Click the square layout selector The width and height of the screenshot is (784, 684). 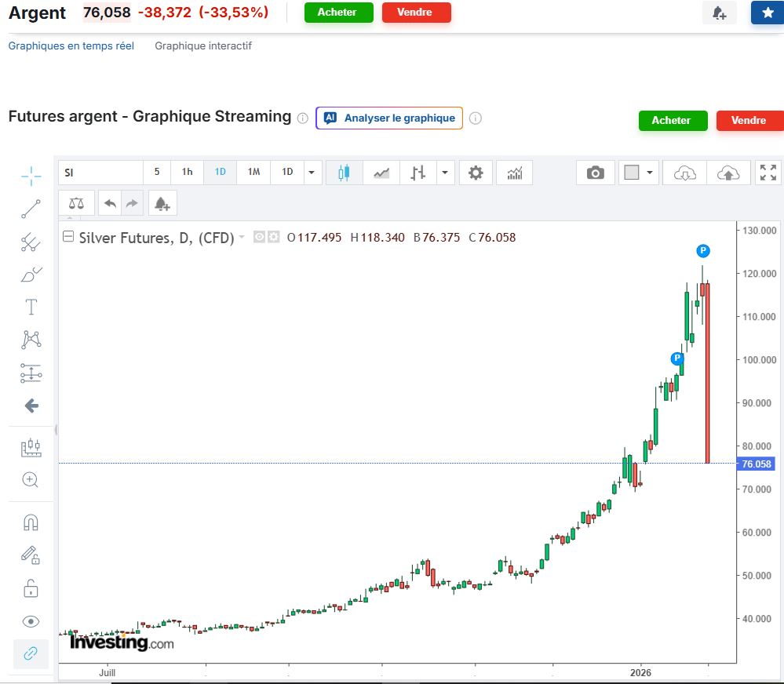pos(632,173)
